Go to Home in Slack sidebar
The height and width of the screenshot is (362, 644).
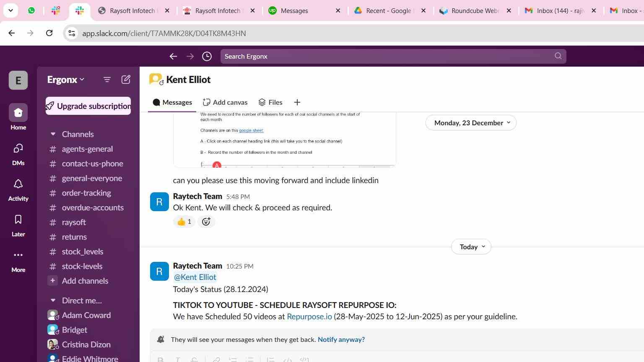(18, 117)
